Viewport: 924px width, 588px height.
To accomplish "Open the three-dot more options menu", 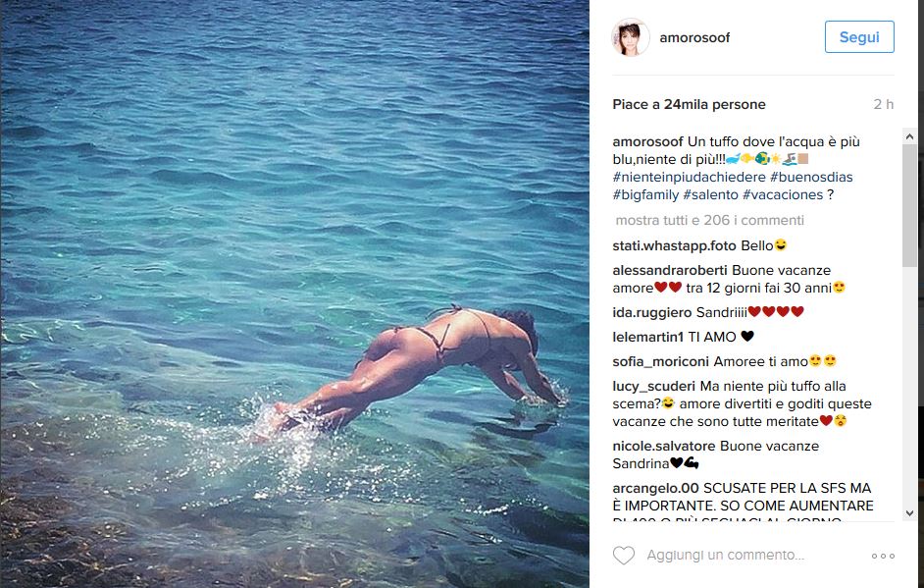I will coord(883,556).
